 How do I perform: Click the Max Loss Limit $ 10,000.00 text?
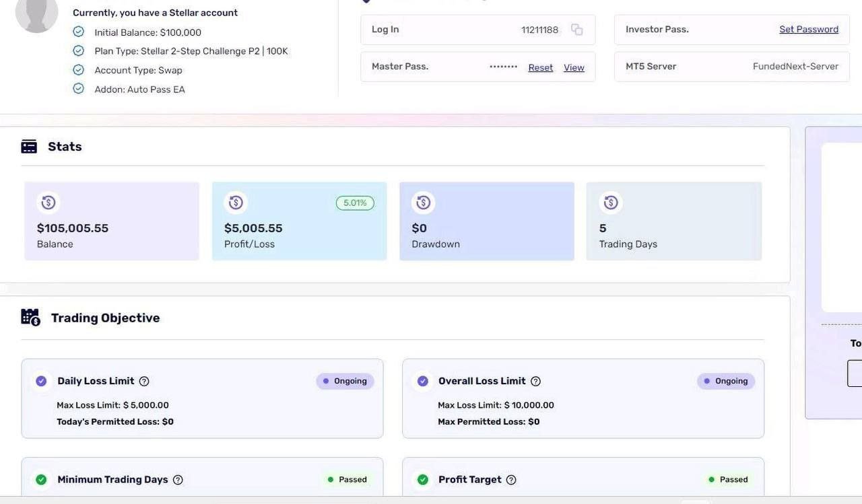pyautogui.click(x=496, y=405)
